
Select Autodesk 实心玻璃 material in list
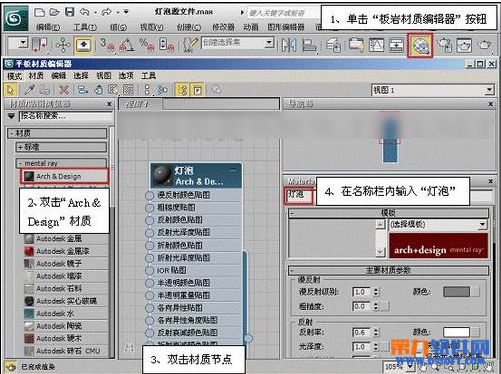click(65, 301)
